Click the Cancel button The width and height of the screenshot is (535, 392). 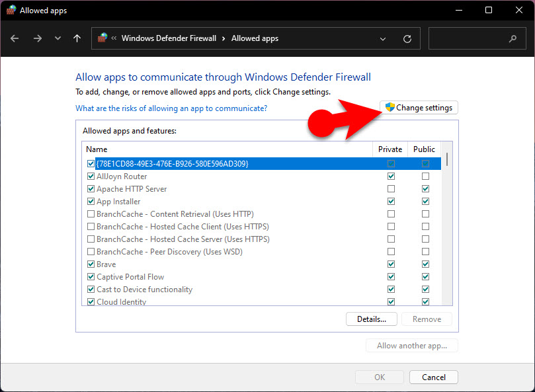433,377
